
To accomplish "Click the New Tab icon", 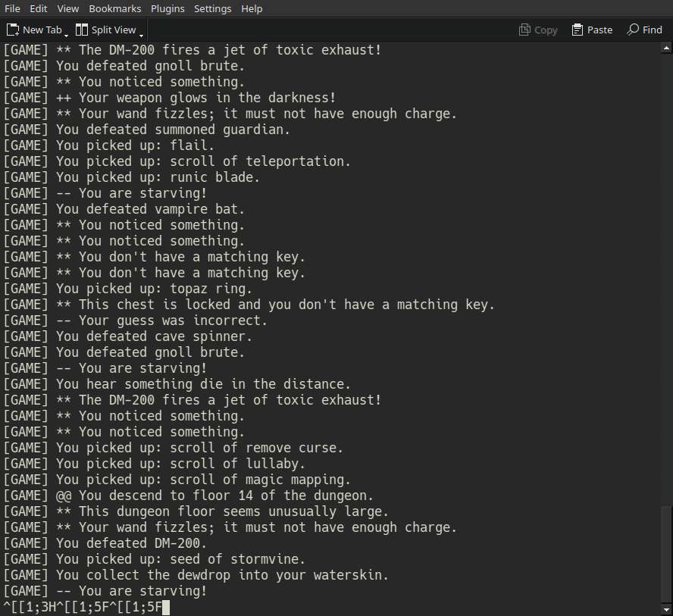I will 13,30.
